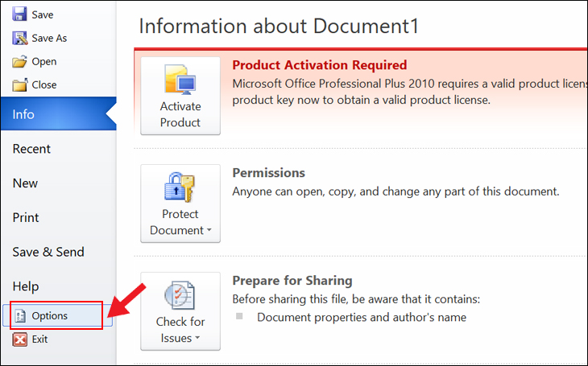588x366 pixels.
Task: Click the Check for Issues checklist icon
Action: pyautogui.click(x=180, y=295)
